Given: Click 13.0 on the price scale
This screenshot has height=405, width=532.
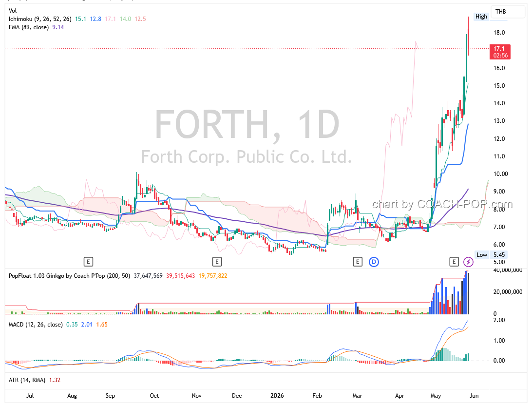Looking at the screenshot, I should tap(499, 121).
